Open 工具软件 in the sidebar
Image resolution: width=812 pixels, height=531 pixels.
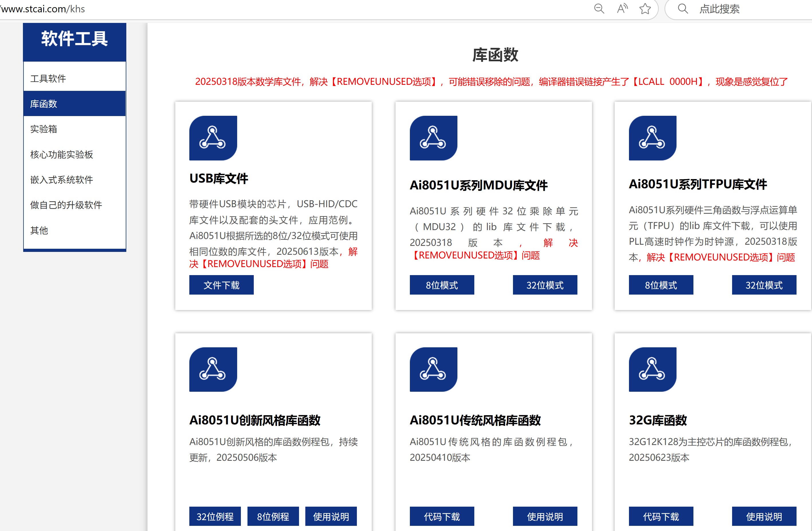click(x=75, y=79)
